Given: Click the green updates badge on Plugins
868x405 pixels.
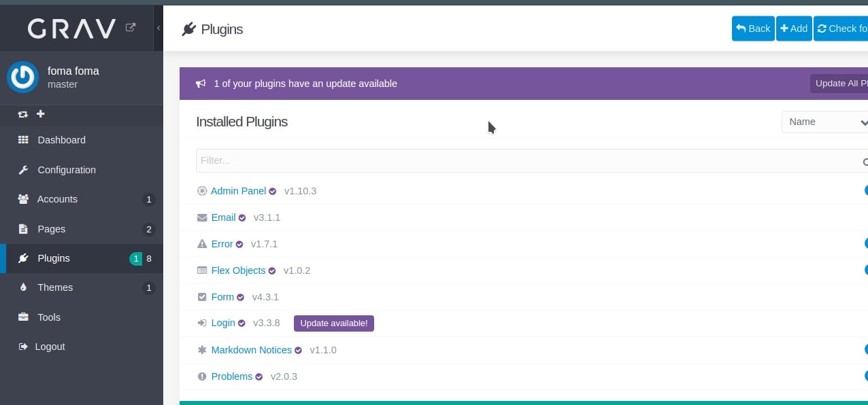Looking at the screenshot, I should (136, 258).
